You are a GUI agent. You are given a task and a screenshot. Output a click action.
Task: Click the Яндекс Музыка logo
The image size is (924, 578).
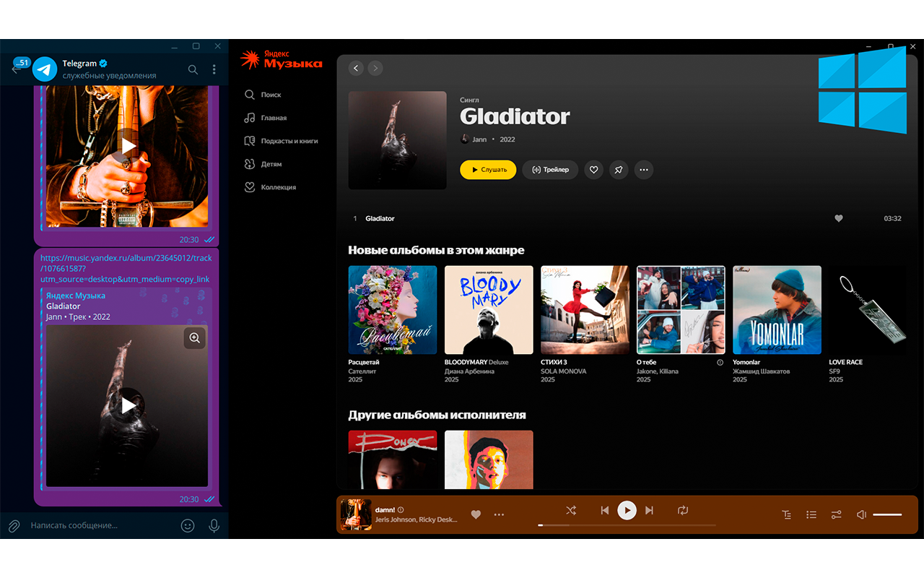(282, 60)
